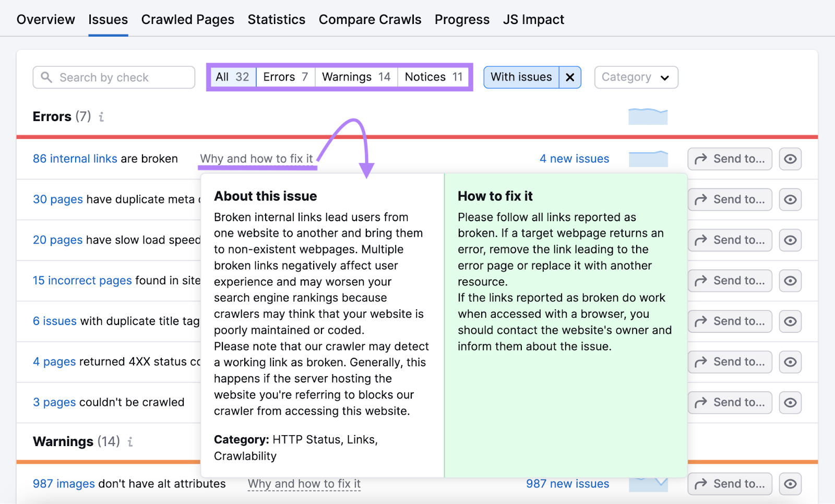The width and height of the screenshot is (835, 504).
Task: Toggle eye icon for images alt attributes row
Action: (790, 484)
